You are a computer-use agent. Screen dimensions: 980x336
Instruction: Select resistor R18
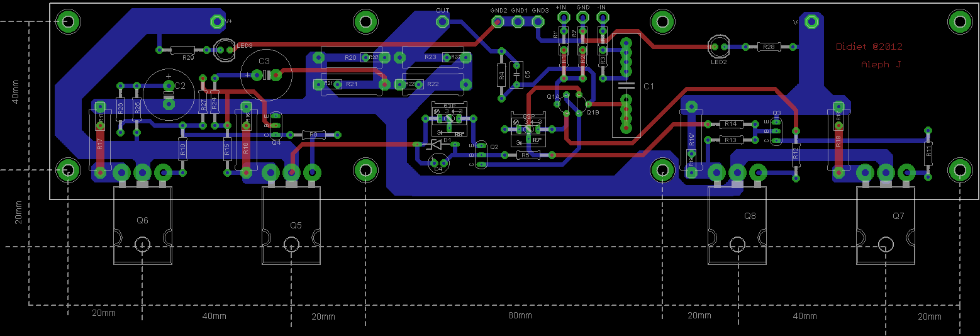tap(838, 140)
